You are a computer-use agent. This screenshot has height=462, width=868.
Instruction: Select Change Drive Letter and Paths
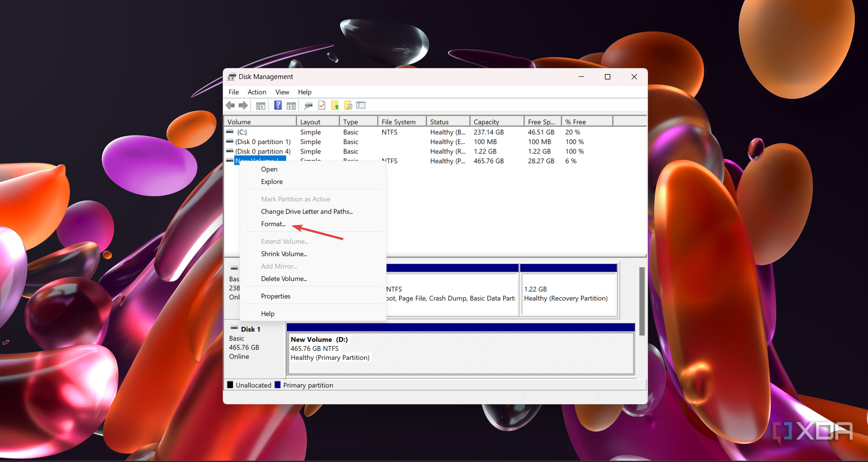pyautogui.click(x=313, y=211)
